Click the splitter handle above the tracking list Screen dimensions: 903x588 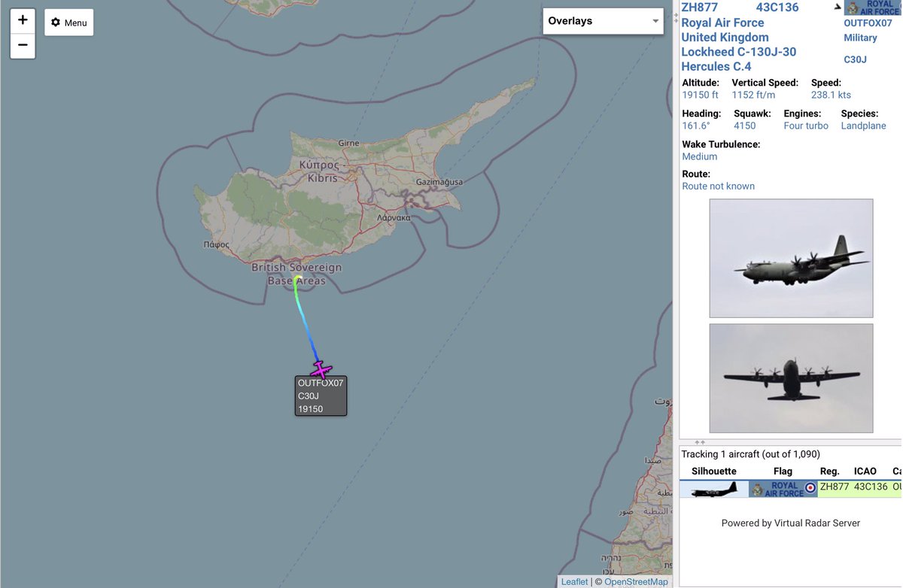[x=700, y=443]
